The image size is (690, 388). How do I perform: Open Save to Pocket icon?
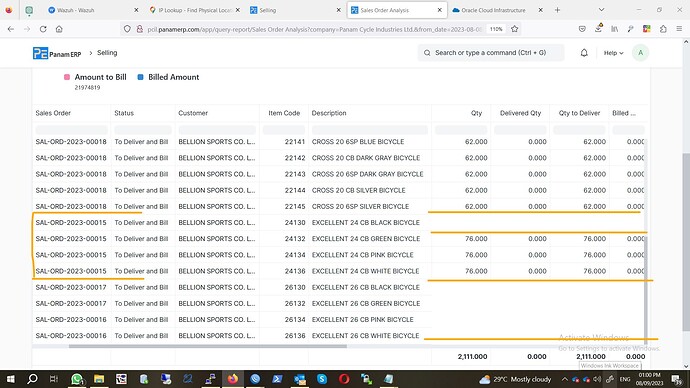(x=582, y=29)
